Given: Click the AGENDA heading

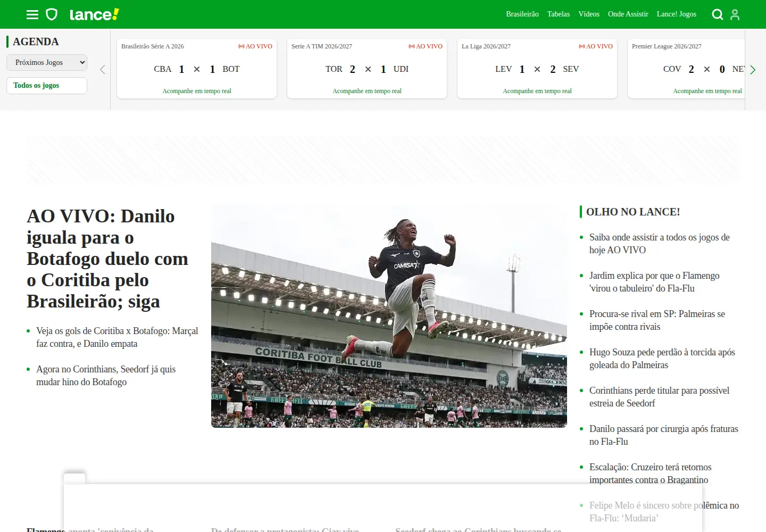Looking at the screenshot, I should (x=36, y=41).
